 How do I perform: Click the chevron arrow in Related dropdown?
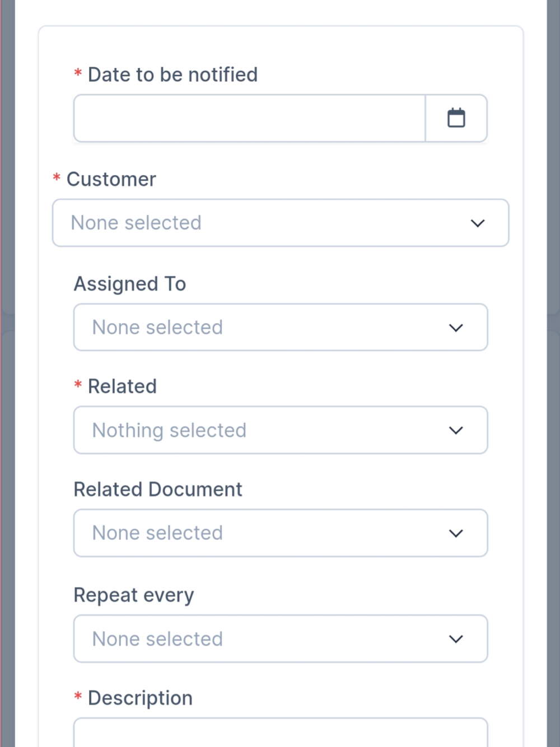coord(456,430)
